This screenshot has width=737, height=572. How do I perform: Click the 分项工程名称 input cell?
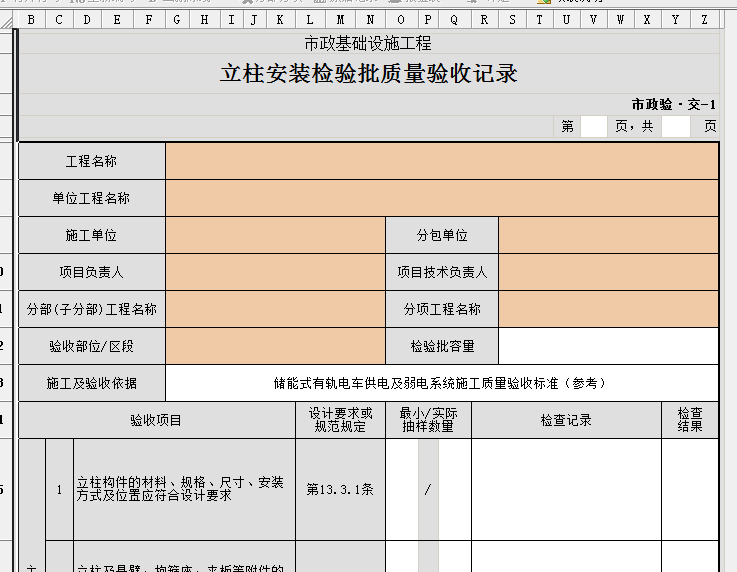point(608,309)
